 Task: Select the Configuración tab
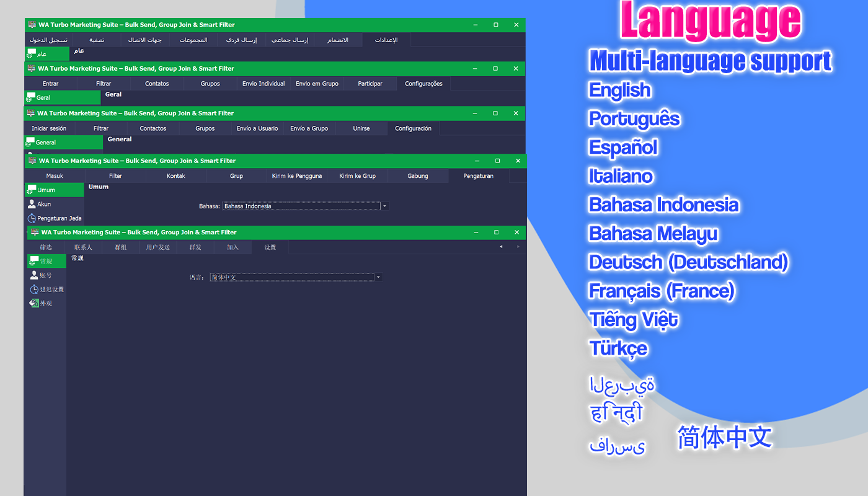coord(414,128)
